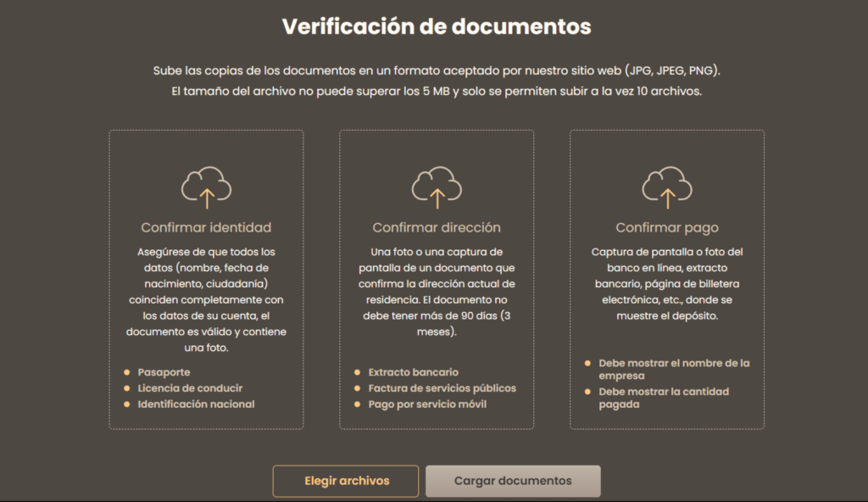This screenshot has height=502, width=868.
Task: Click 'Debe mostrar el nombre de la empresa'
Action: click(674, 369)
